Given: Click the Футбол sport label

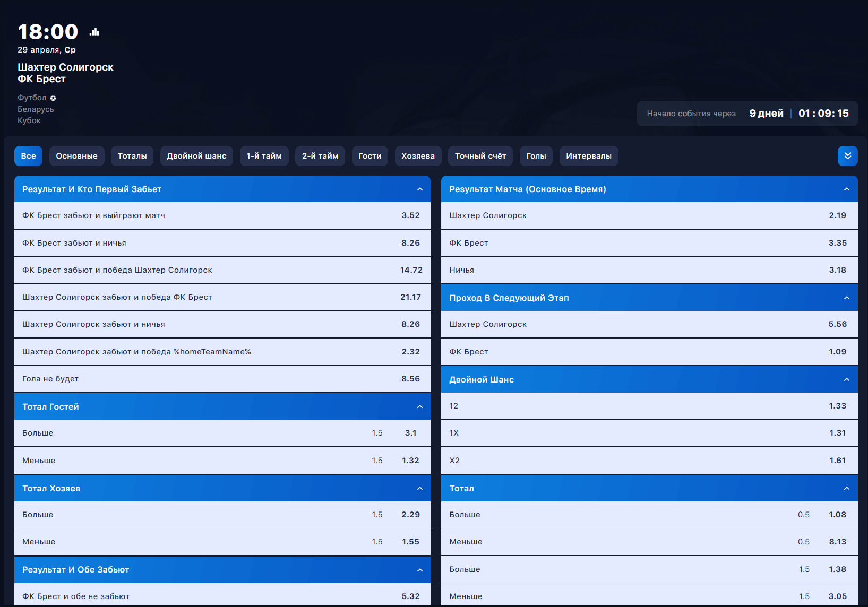Looking at the screenshot, I should tap(32, 98).
